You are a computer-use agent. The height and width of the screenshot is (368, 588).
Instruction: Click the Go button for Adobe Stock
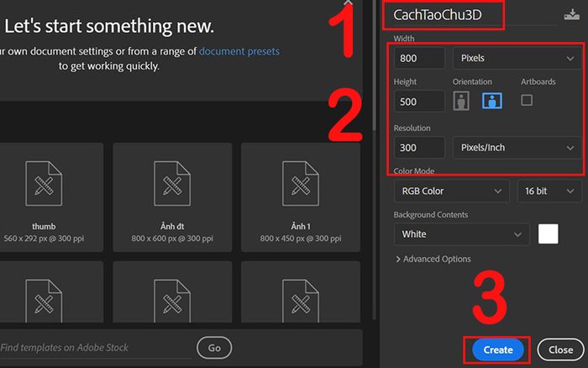pos(214,348)
